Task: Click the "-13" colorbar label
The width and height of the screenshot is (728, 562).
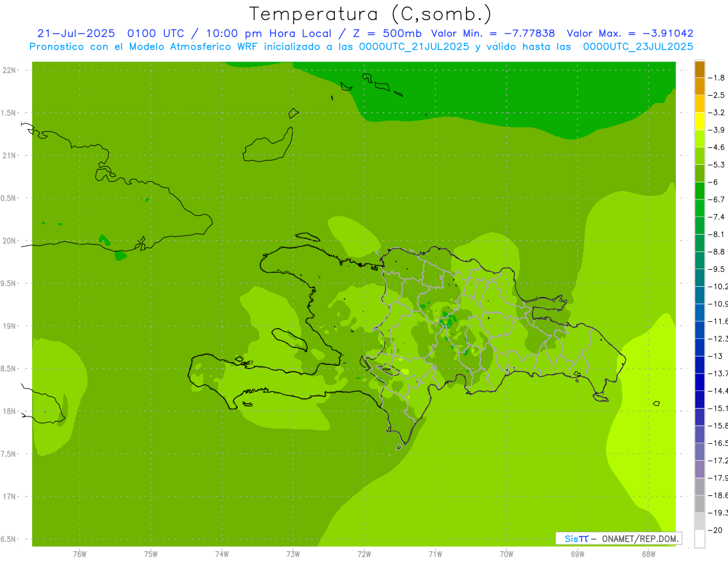Action: [x=716, y=356]
